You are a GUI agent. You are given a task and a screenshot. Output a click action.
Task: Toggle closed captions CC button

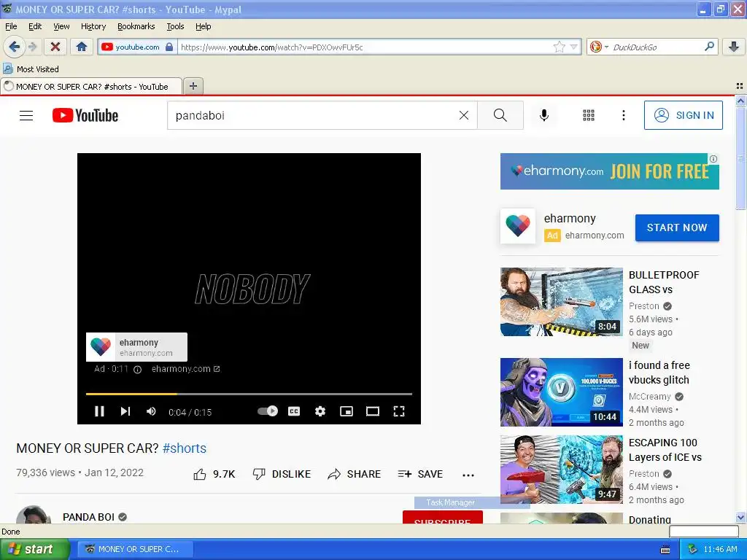coord(294,411)
